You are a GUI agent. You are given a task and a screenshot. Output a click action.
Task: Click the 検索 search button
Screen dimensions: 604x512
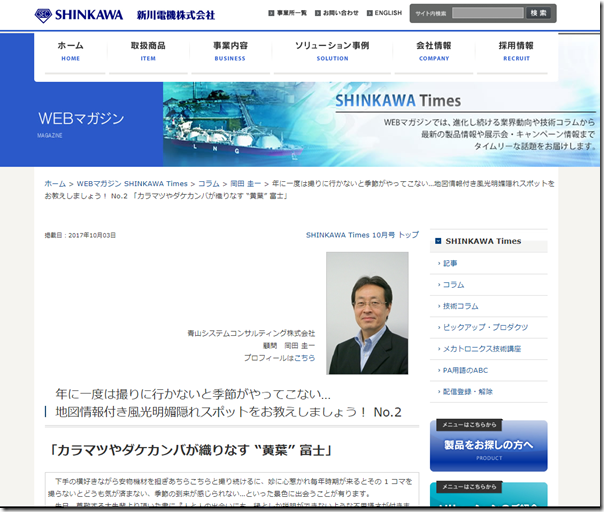click(x=538, y=13)
